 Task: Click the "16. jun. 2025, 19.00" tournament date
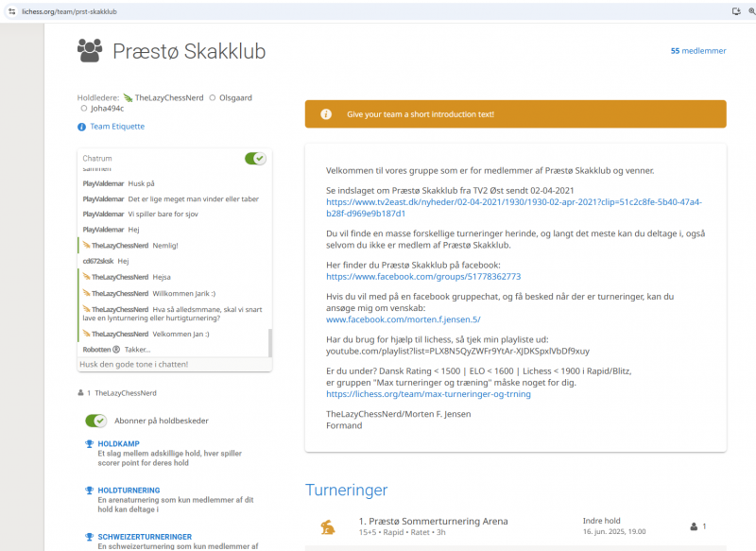[x=614, y=532]
